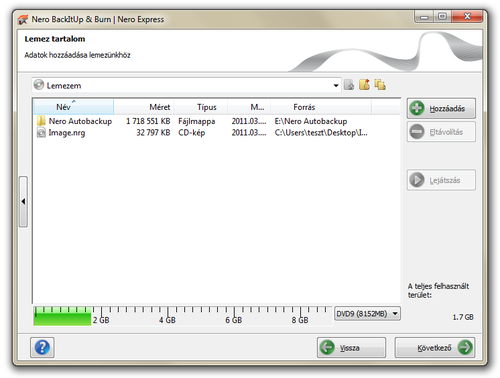Select the Nero Autobackup folder row
Screen dimensions: 500x378
click(217, 121)
